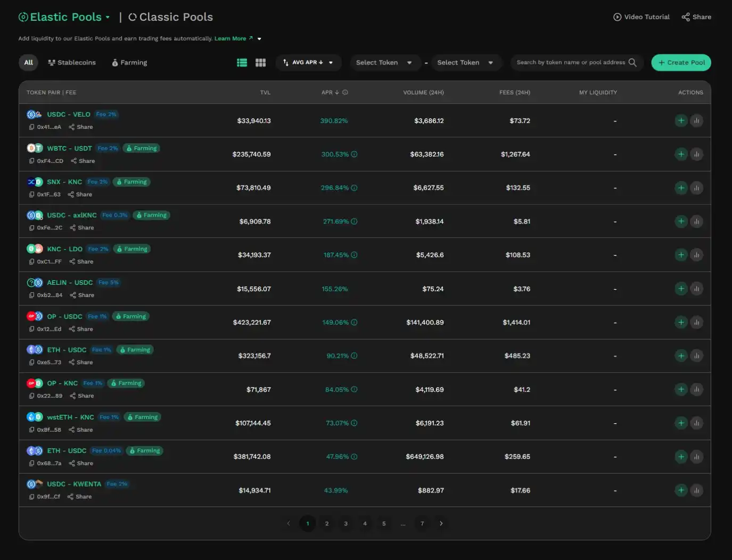Image resolution: width=732 pixels, height=560 pixels.
Task: Click add liquidity plus icon for USDC-VELO
Action: coord(681,121)
